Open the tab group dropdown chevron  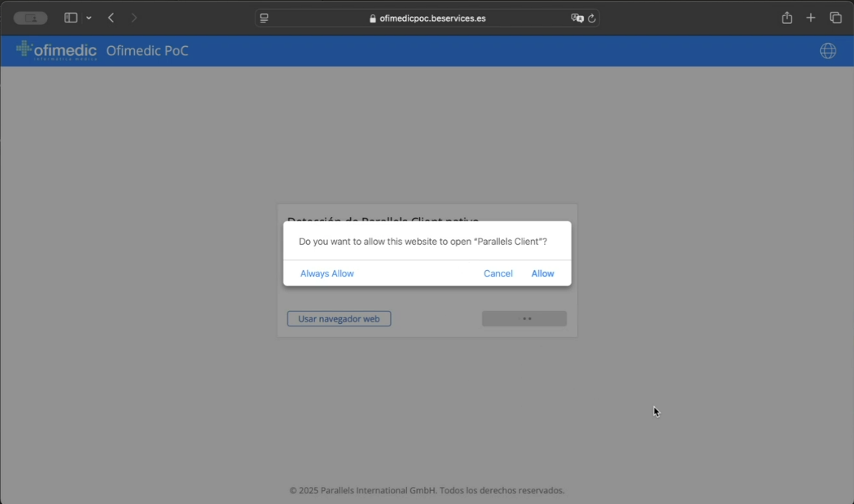[88, 18]
